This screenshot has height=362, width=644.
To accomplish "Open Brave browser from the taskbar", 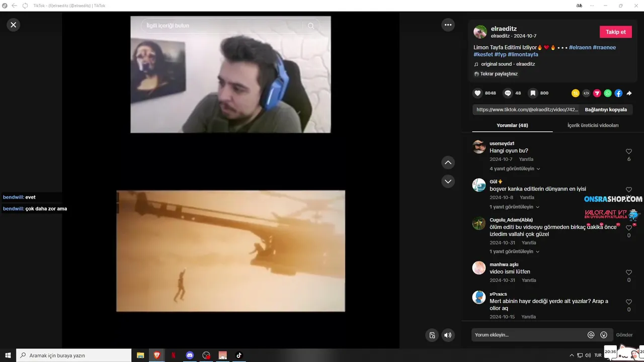I will click(x=157, y=355).
